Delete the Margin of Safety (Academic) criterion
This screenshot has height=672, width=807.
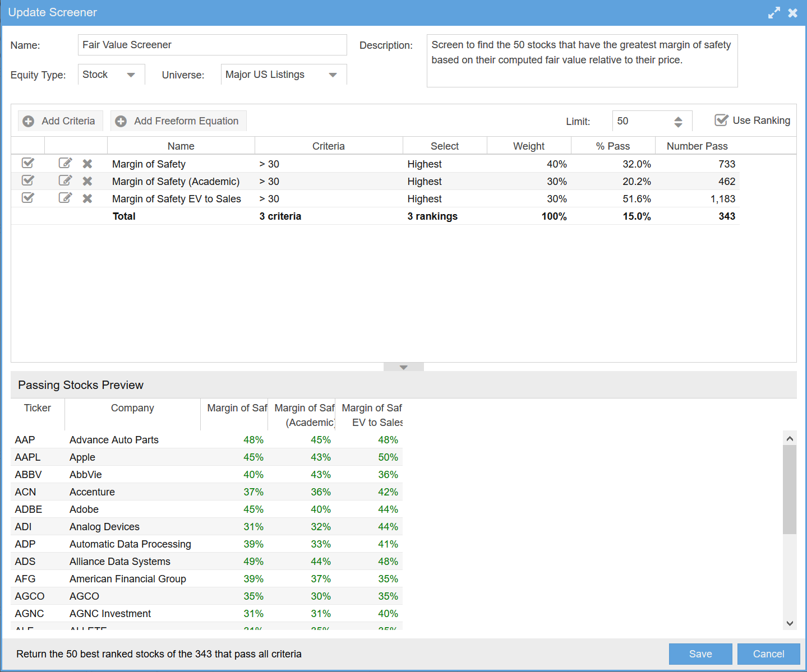[87, 181]
